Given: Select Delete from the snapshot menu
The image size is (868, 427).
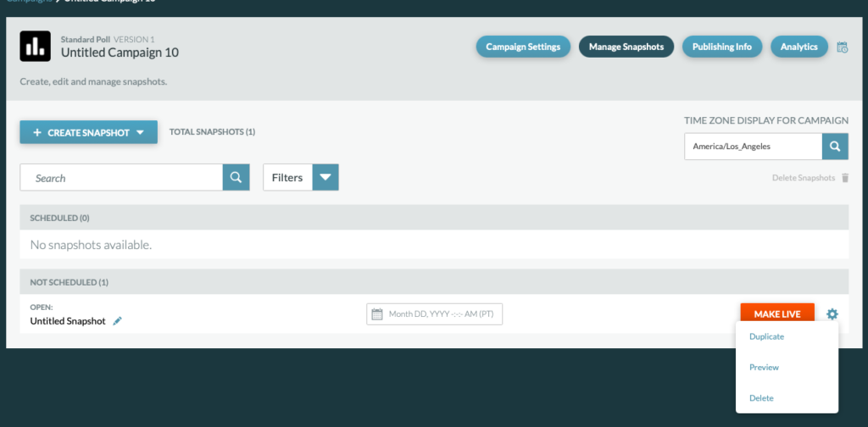Looking at the screenshot, I should click(x=761, y=398).
